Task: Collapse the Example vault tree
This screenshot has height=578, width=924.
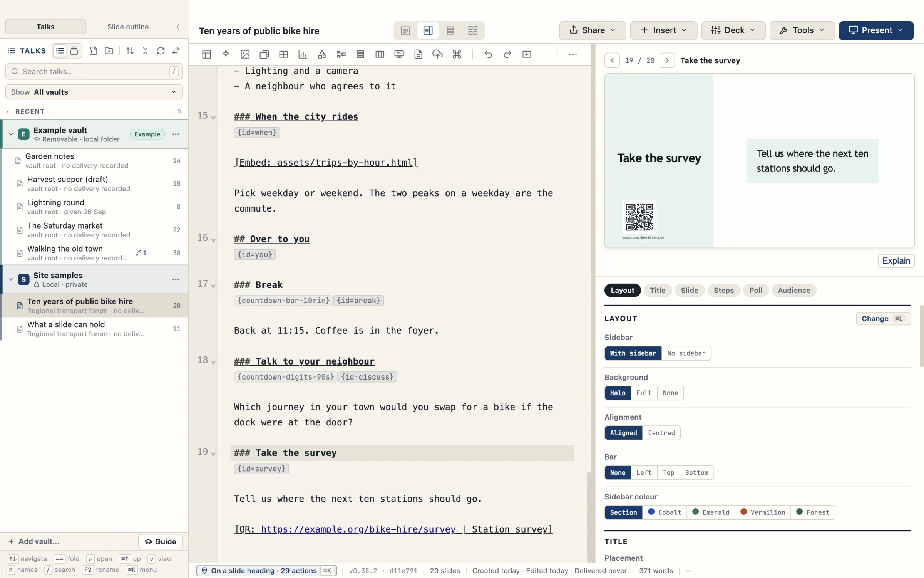Action: tap(11, 134)
